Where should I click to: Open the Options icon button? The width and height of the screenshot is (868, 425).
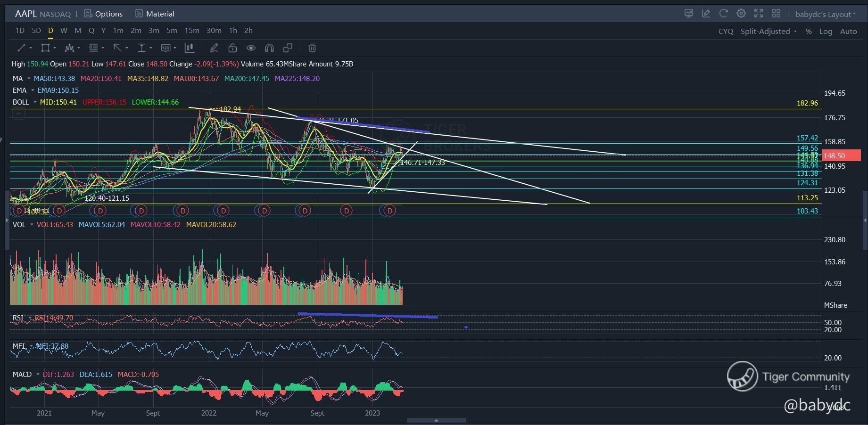[103, 14]
